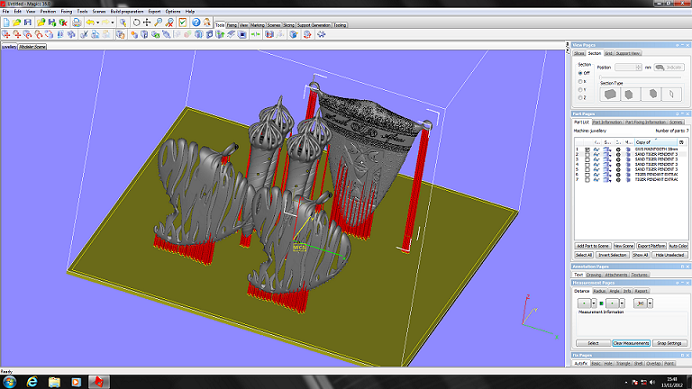
Task: Click the Invert Selection button
Action: [x=612, y=255]
